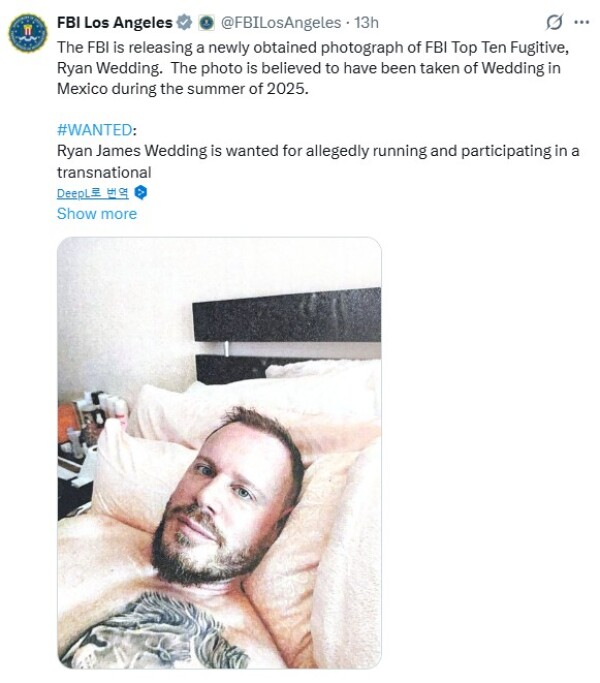600x683 pixels.
Task: Expand the post with Show more
Action: tap(97, 213)
